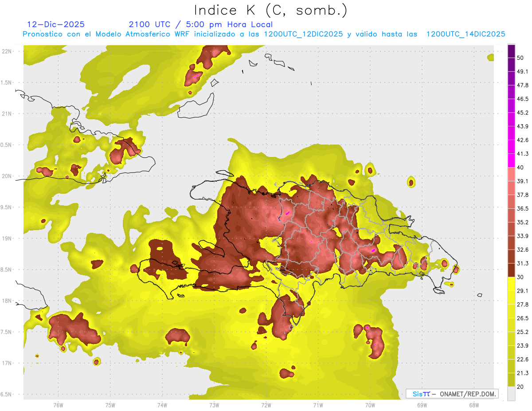The width and height of the screenshot is (532, 411).
Task: Pick the bright yellow swatch between 29.1 and 30
Action: coord(511,284)
